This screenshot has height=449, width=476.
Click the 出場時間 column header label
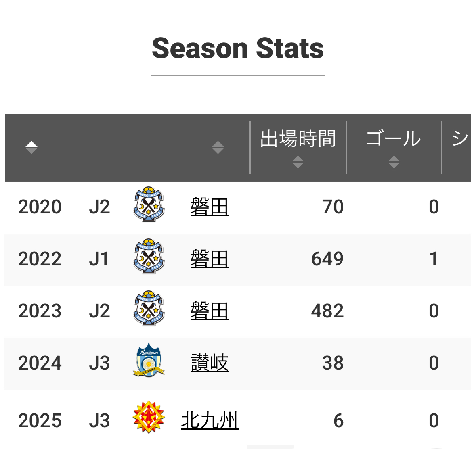(x=298, y=139)
